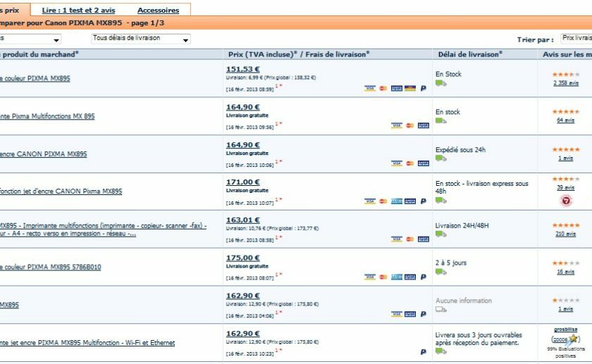Open the '39 avis' reviews link
The width and height of the screenshot is (592, 364).
coord(565,187)
